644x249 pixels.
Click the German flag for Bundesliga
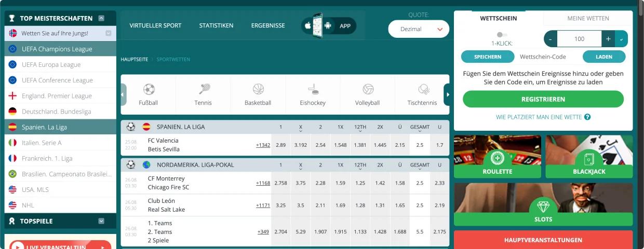[x=13, y=112]
